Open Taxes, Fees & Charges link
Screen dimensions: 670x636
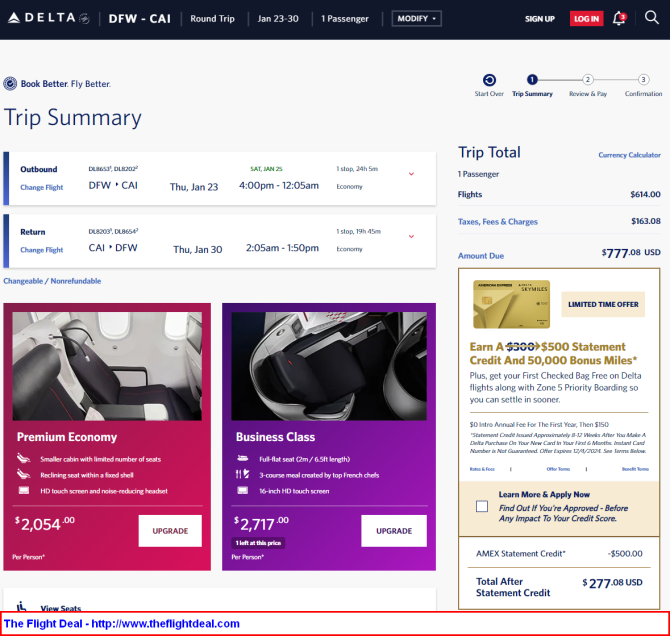coord(498,221)
